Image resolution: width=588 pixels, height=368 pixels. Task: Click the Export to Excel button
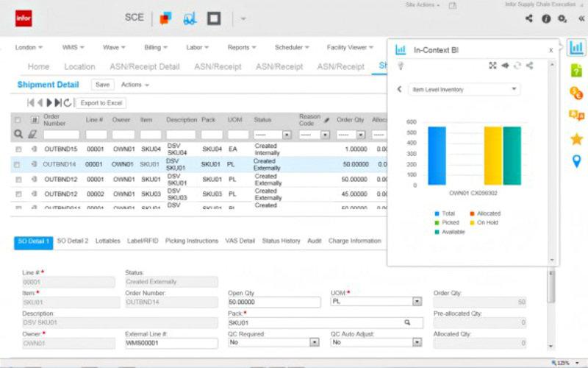pyautogui.click(x=101, y=103)
